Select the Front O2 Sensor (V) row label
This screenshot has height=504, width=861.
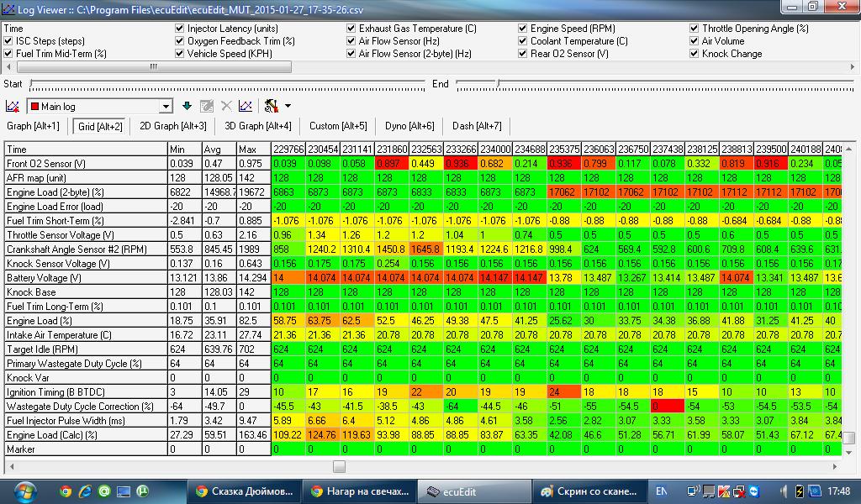(86, 164)
